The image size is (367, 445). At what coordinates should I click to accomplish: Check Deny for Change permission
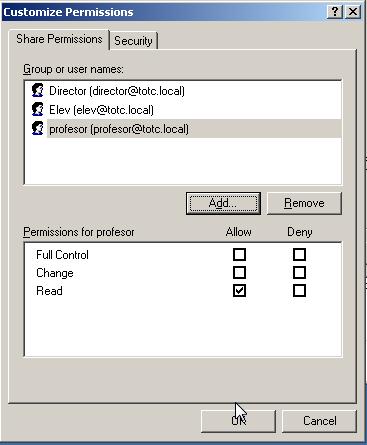pos(299,273)
